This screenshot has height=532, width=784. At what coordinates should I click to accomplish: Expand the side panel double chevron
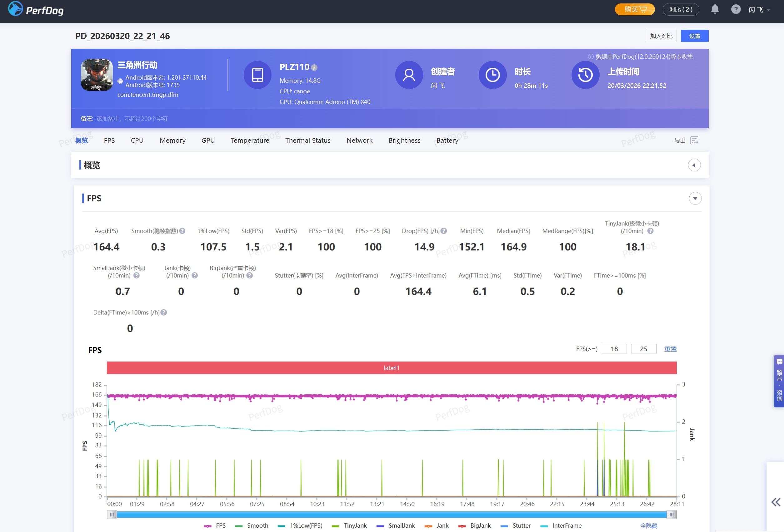pos(776,502)
